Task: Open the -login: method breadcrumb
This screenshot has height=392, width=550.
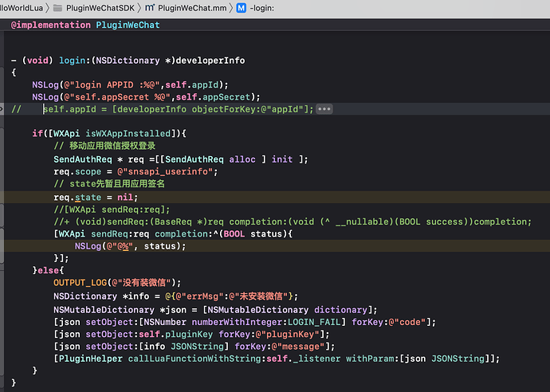Action: pos(261,8)
